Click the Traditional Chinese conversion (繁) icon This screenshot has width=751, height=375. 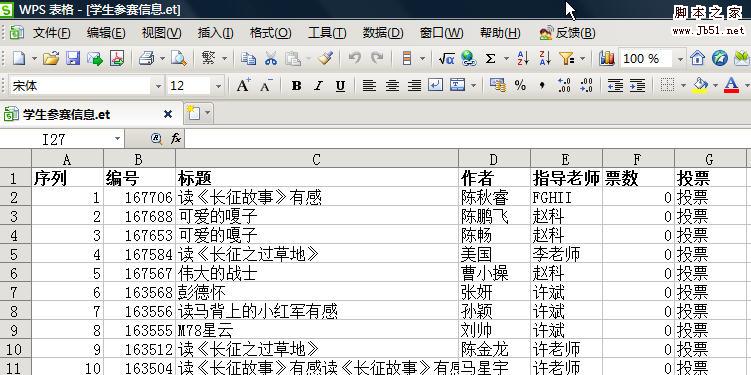coord(208,58)
